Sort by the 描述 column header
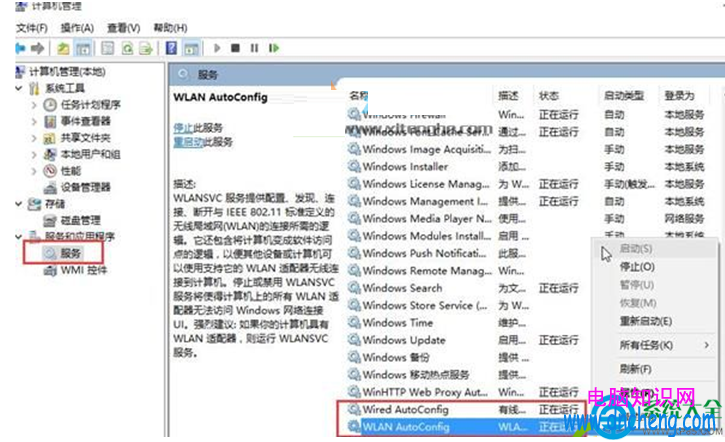The width and height of the screenshot is (725, 442). point(508,96)
